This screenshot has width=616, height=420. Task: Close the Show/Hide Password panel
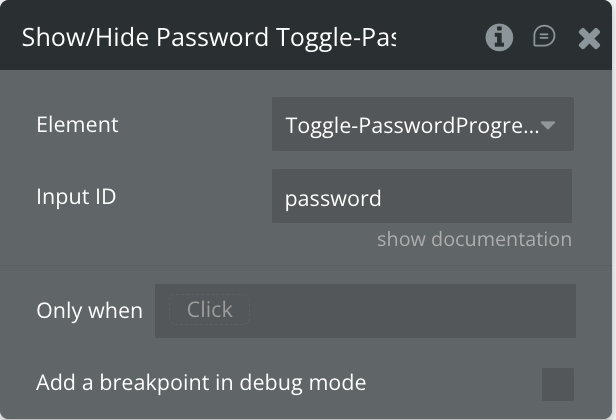[589, 39]
